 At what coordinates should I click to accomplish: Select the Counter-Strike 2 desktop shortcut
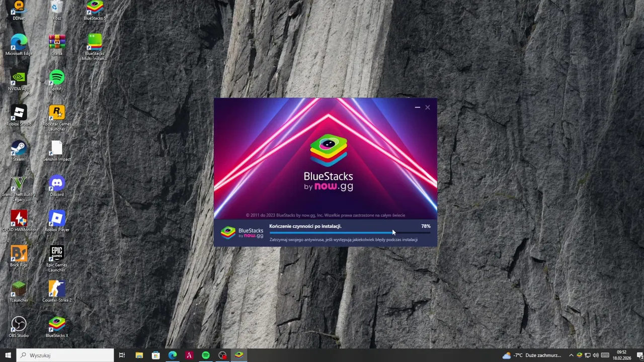click(x=57, y=292)
